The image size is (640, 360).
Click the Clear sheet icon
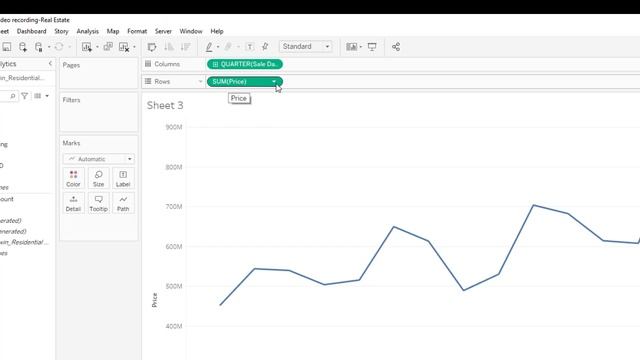124,47
